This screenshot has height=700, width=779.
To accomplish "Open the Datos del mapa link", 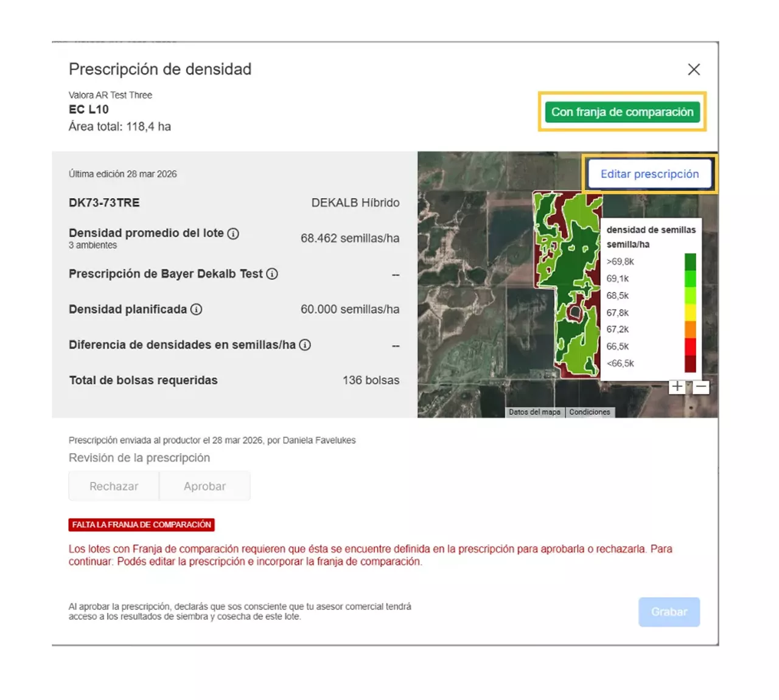I will [534, 412].
